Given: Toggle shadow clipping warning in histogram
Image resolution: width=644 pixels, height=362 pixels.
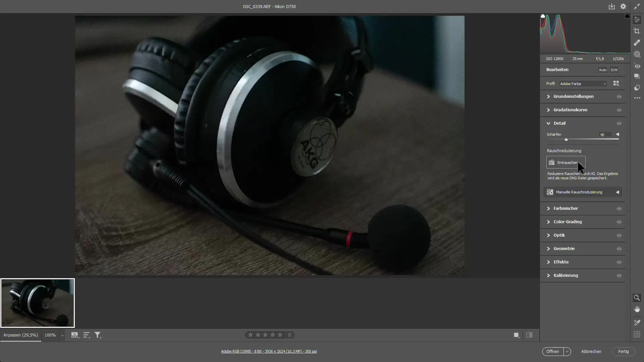Looking at the screenshot, I should pyautogui.click(x=543, y=16).
